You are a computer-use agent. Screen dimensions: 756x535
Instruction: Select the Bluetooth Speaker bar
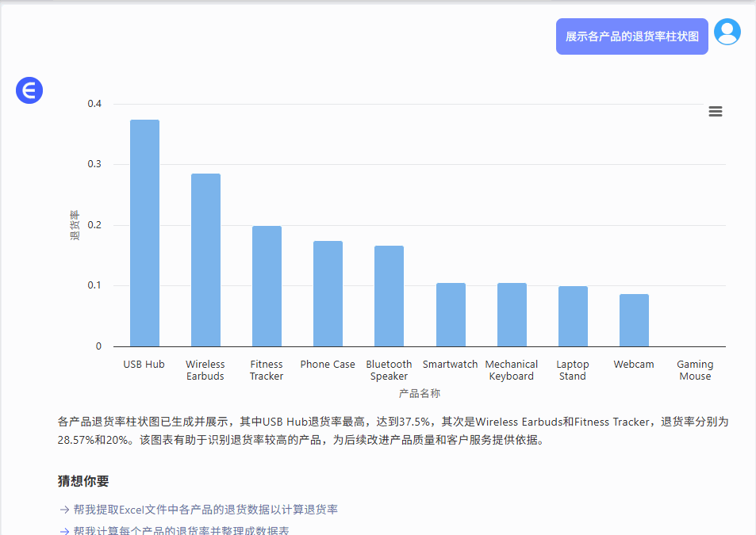(389, 296)
